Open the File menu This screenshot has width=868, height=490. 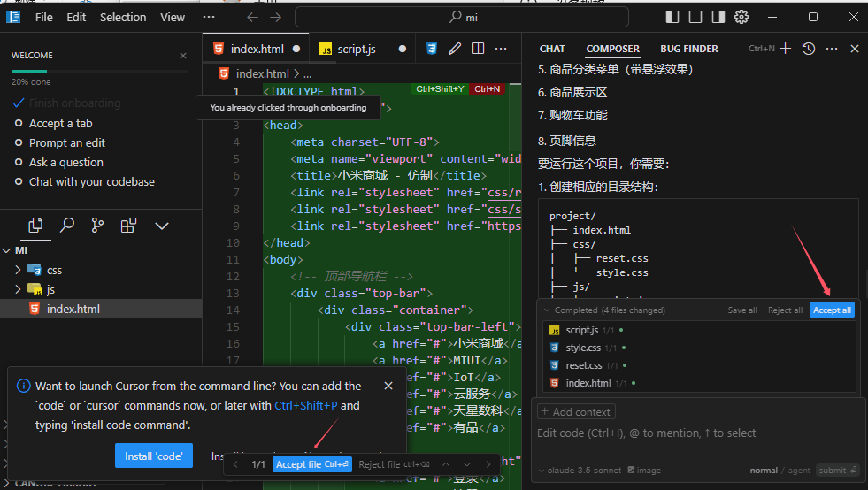(43, 17)
